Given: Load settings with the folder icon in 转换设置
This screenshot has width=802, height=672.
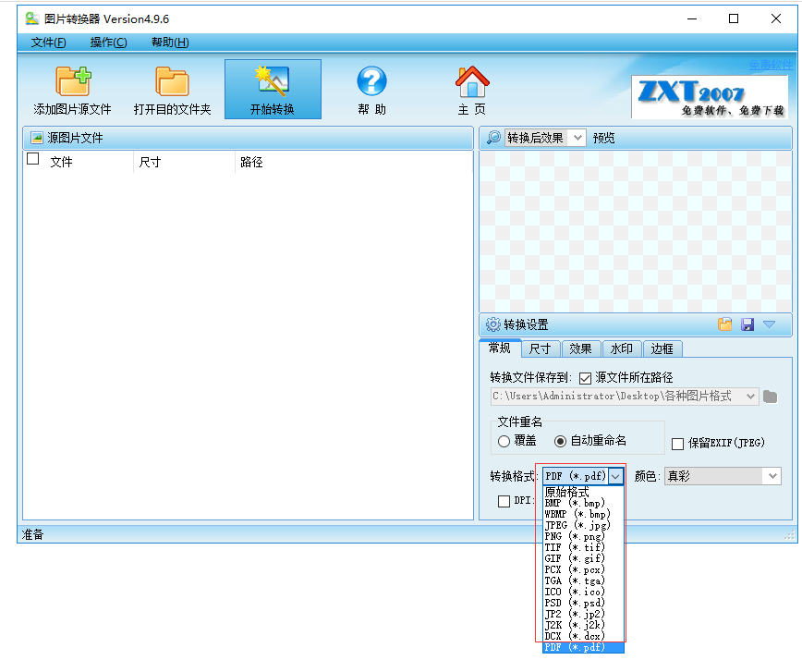Looking at the screenshot, I should pyautogui.click(x=724, y=324).
